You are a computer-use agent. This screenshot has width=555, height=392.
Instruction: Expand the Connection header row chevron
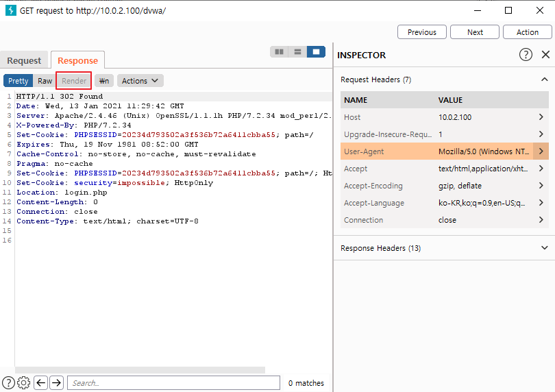541,219
